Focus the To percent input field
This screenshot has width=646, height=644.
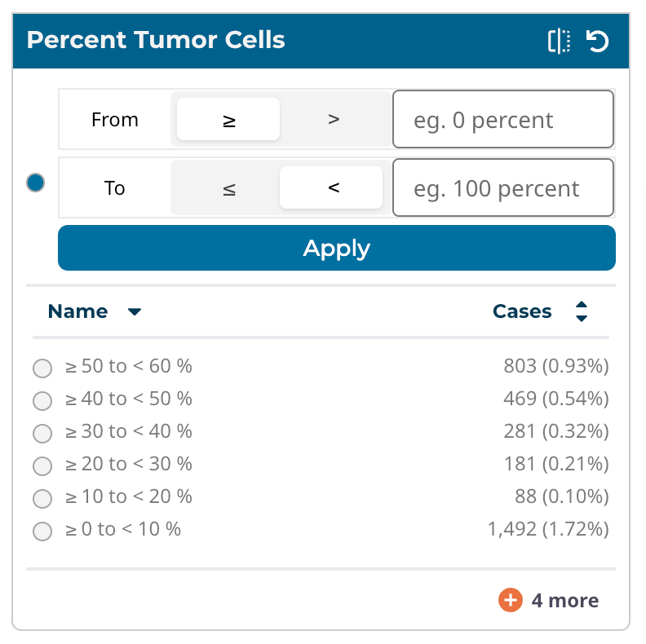point(502,188)
